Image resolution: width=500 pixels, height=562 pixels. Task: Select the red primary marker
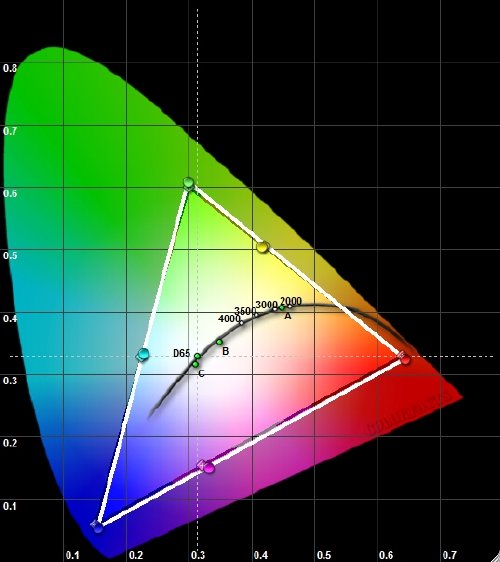click(405, 358)
